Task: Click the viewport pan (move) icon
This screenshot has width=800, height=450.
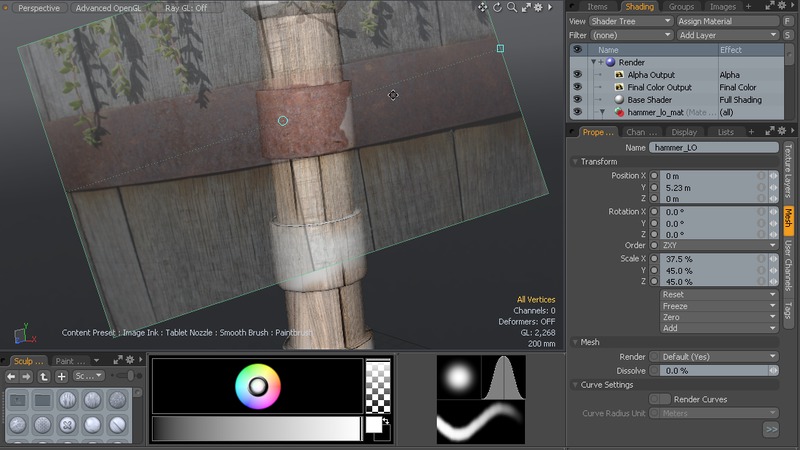Action: [x=483, y=8]
